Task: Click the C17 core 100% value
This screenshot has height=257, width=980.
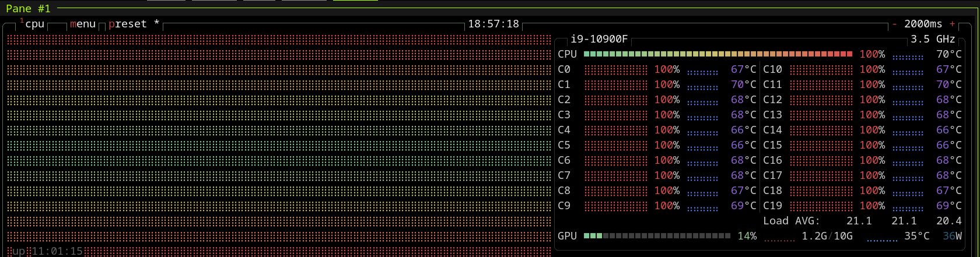Action: (x=872, y=175)
